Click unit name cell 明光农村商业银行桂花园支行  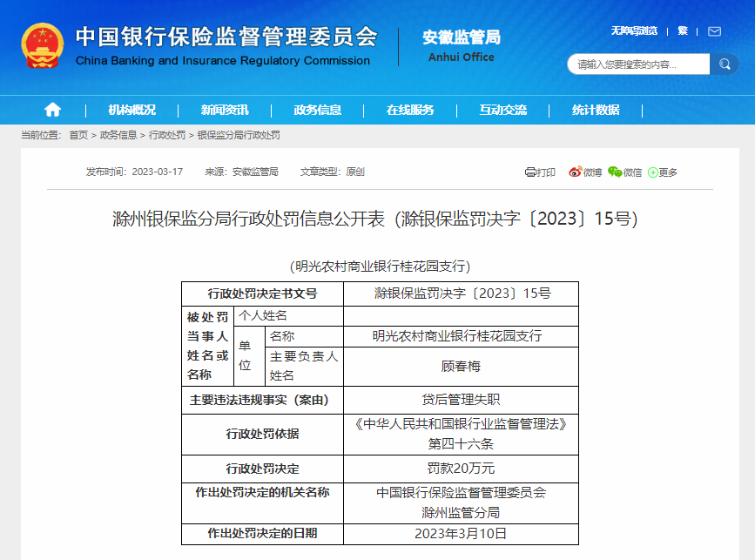pyautogui.click(x=462, y=336)
